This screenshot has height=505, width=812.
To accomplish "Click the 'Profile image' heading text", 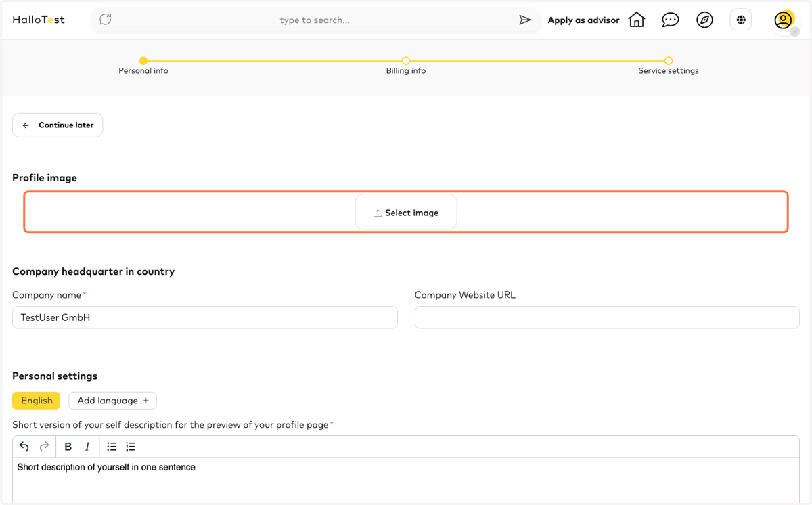I will coord(45,178).
